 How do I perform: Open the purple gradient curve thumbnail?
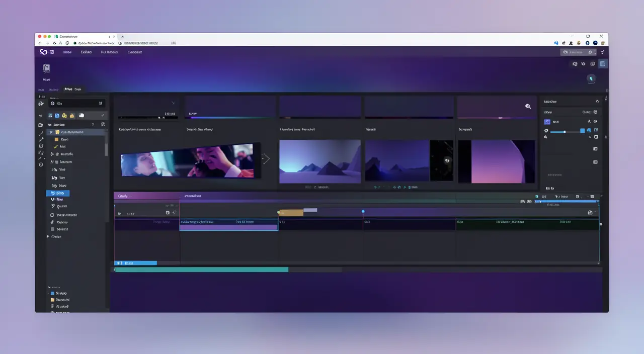click(x=496, y=161)
